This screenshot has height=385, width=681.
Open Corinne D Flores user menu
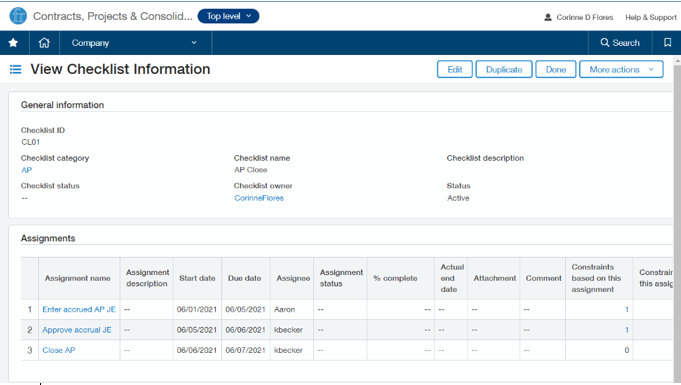(585, 17)
